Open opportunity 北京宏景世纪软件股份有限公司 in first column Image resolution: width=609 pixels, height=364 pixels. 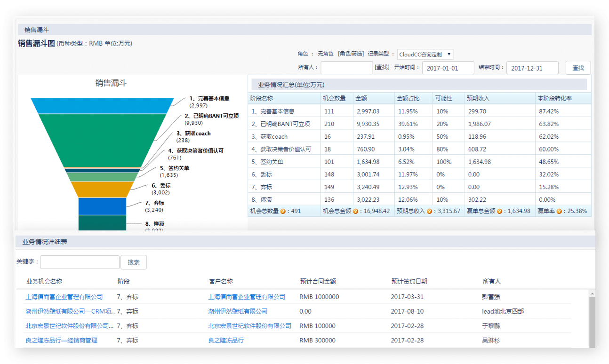(x=70, y=326)
